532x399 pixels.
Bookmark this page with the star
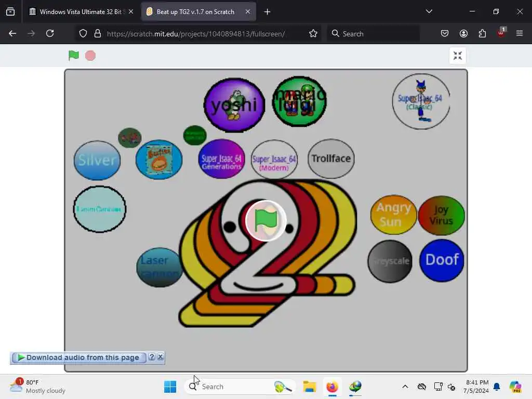point(313,34)
